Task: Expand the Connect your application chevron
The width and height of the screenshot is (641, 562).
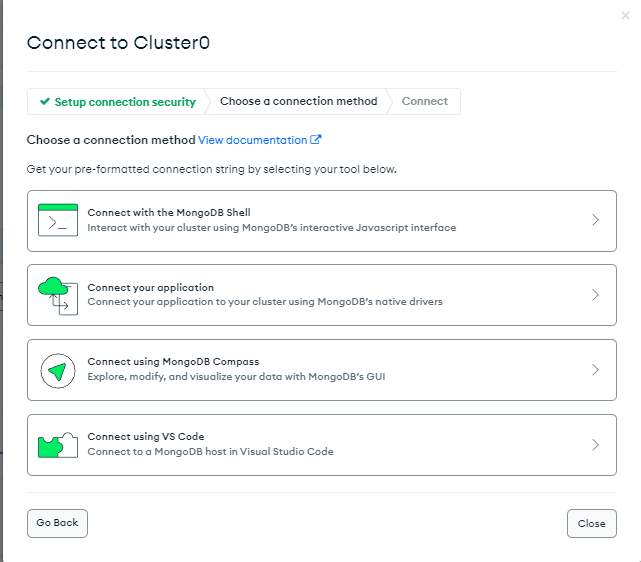Action: coord(596,295)
